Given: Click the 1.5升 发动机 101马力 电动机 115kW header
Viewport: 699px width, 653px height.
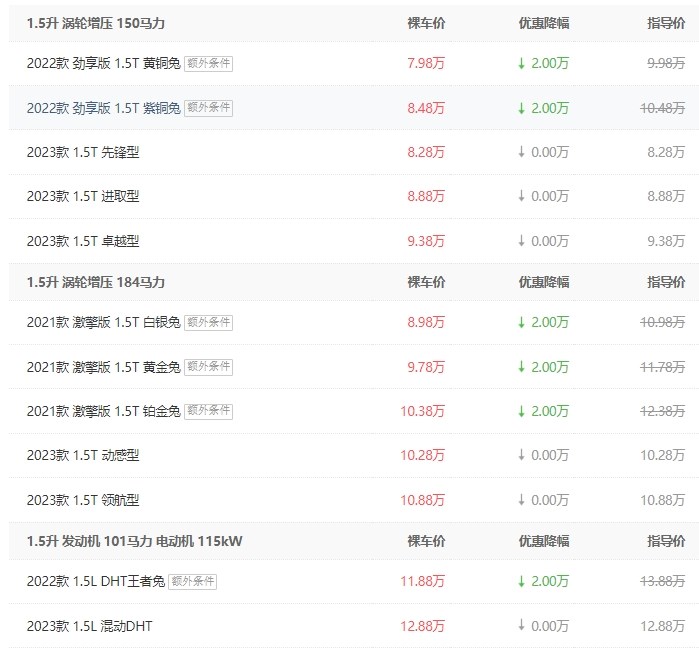Looking at the screenshot, I should click(x=135, y=541).
